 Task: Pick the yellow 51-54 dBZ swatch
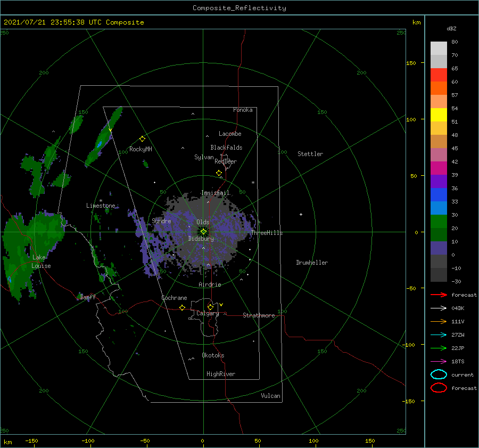click(439, 115)
